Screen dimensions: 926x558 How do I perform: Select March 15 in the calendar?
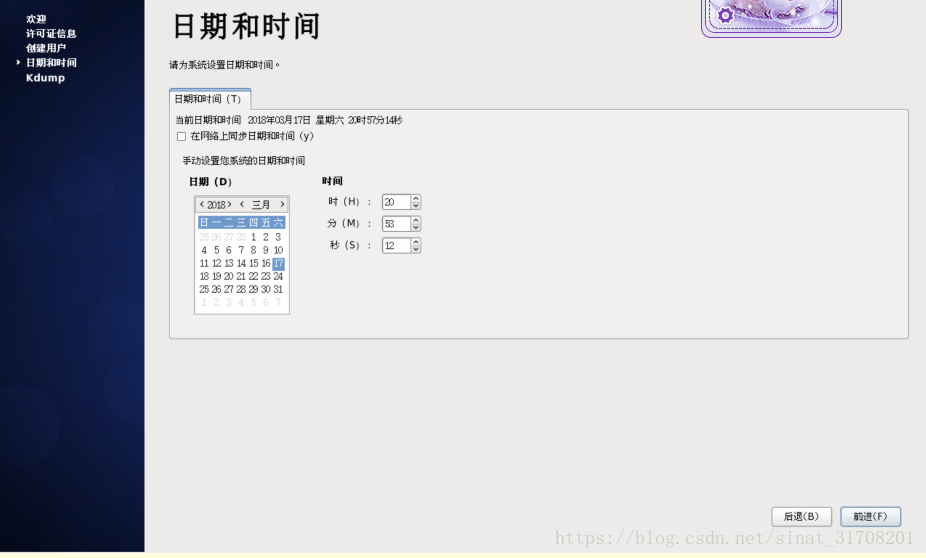click(253, 263)
